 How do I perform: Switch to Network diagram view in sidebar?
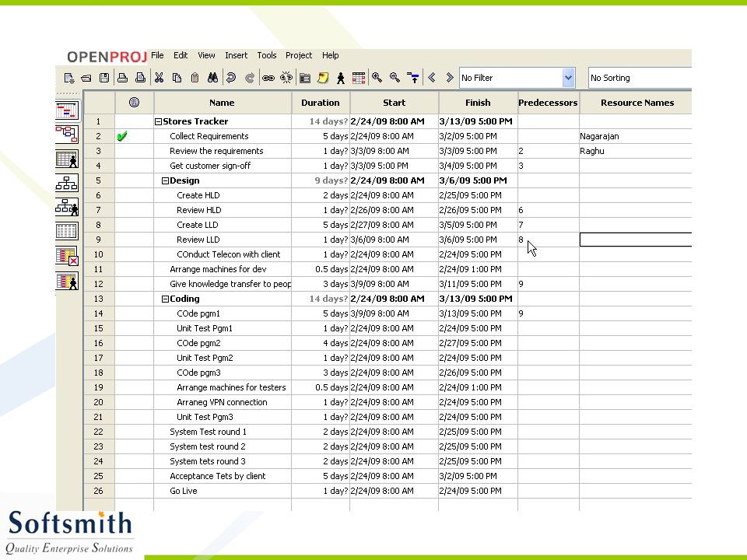tap(67, 135)
